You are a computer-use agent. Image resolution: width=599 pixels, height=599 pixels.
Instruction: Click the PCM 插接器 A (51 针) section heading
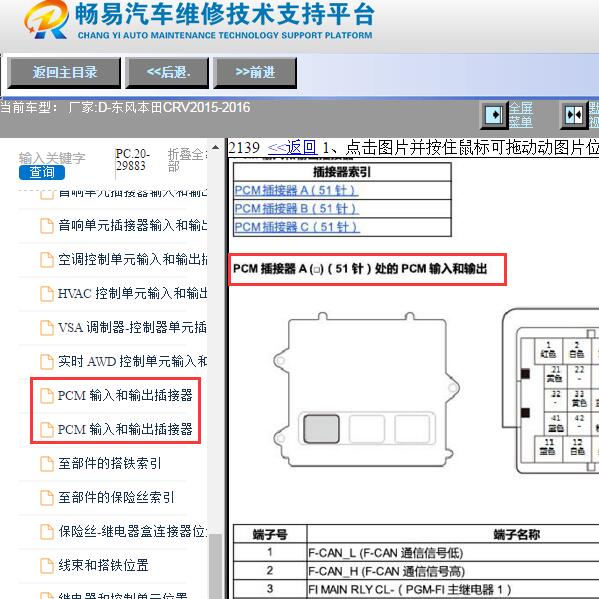click(360, 269)
